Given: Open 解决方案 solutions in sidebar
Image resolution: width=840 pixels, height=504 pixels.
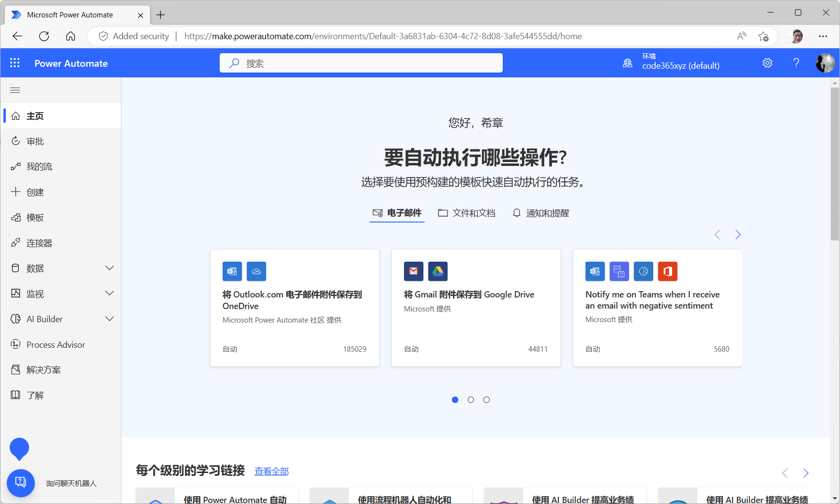Looking at the screenshot, I should click(60, 370).
